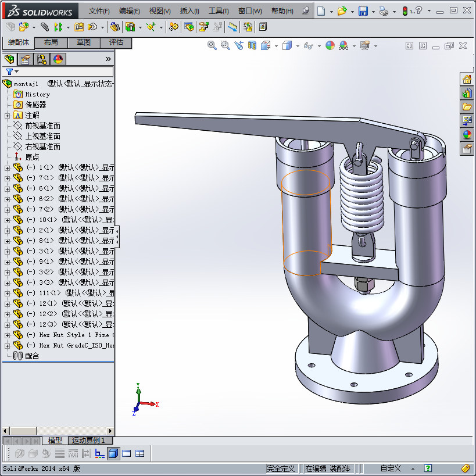Screen dimensions: 476x476
Task: Click the Save floppy disk icon
Action: point(363,11)
